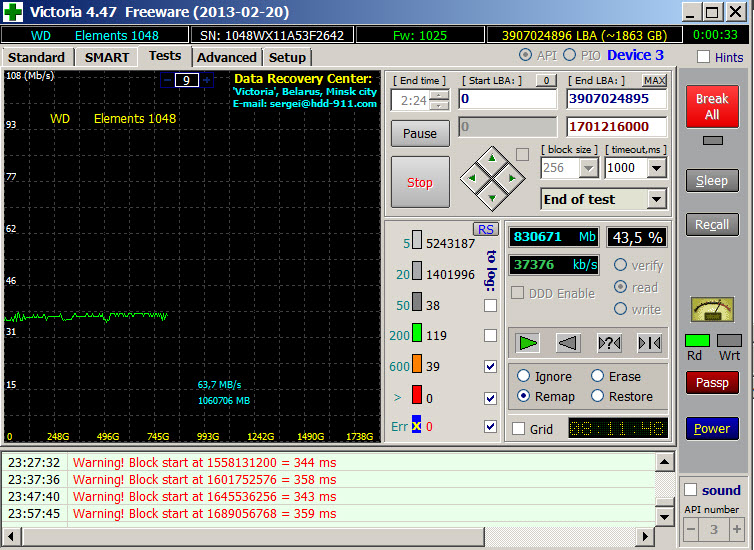This screenshot has height=550, width=754.
Task: Enable the Grid checkbox
Action: click(x=518, y=429)
